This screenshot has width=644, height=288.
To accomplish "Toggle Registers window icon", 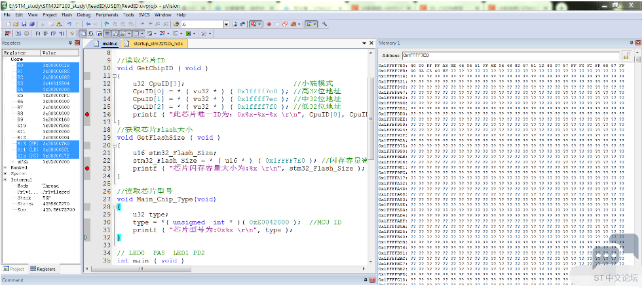I will point(107,33).
